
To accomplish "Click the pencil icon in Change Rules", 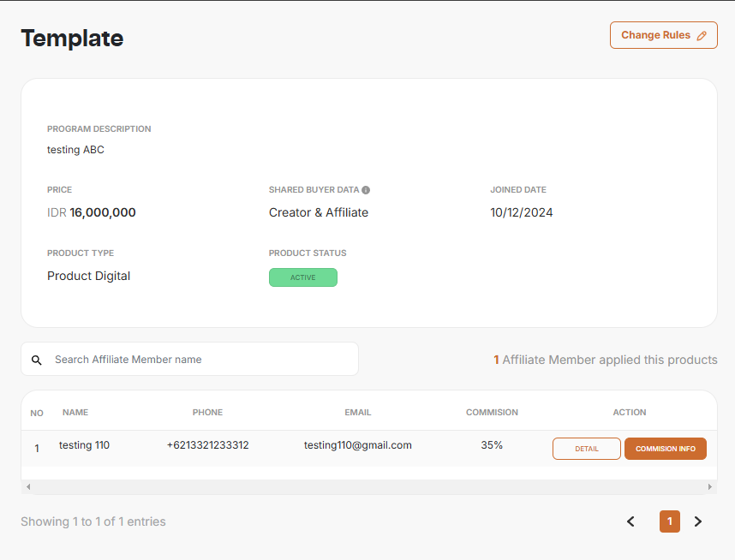I will (702, 36).
